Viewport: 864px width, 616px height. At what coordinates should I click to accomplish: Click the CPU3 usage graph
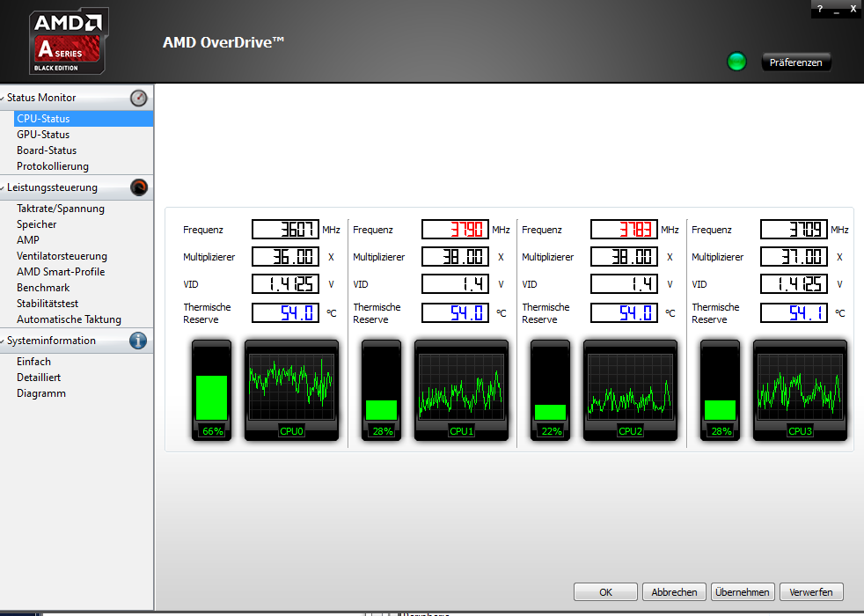[800, 390]
